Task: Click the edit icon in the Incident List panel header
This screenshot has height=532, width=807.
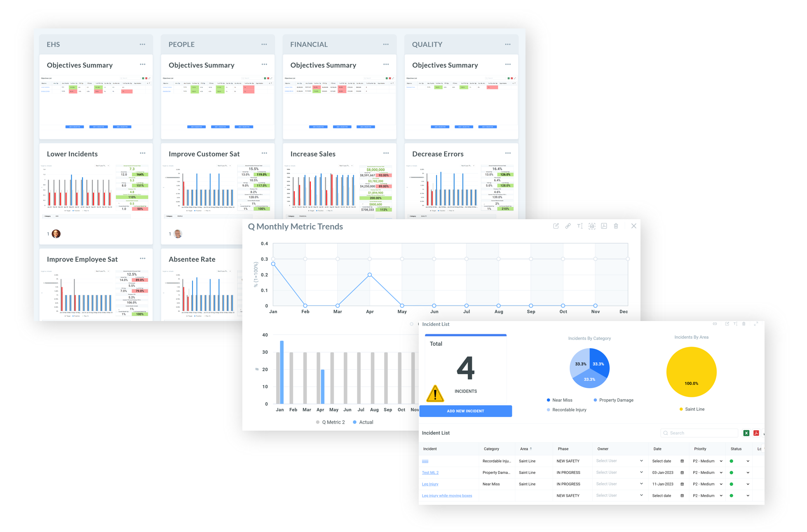Action: pyautogui.click(x=727, y=324)
